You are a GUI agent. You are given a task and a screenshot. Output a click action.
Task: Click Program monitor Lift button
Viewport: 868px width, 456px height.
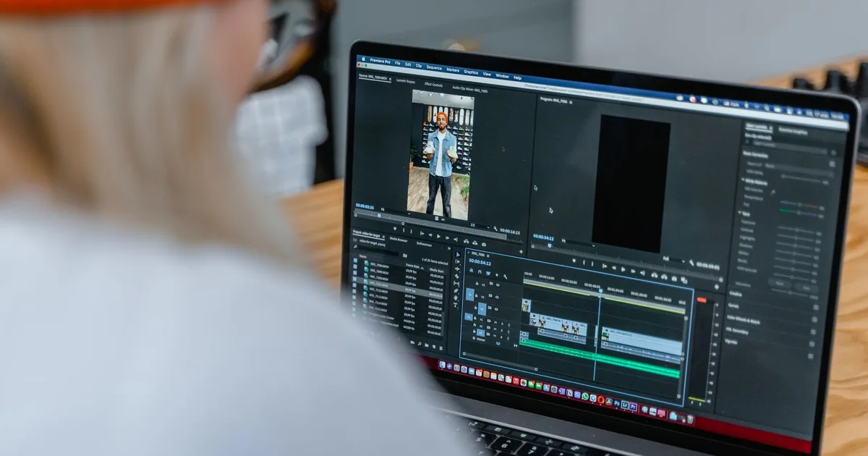pyautogui.click(x=654, y=275)
